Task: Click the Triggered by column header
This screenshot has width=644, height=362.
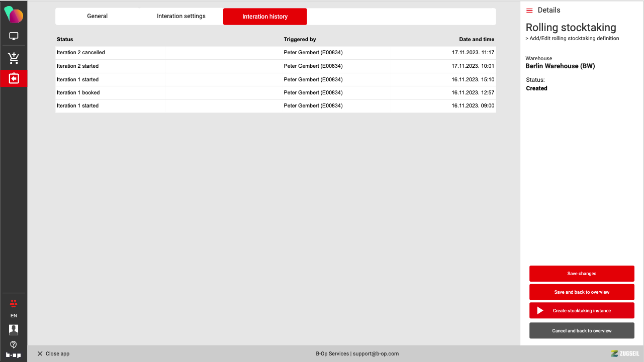Action: (x=300, y=39)
